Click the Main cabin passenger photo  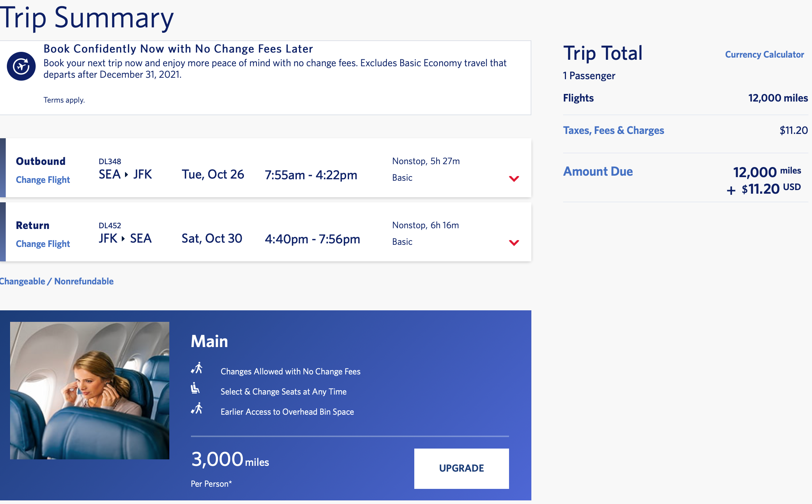(90, 390)
